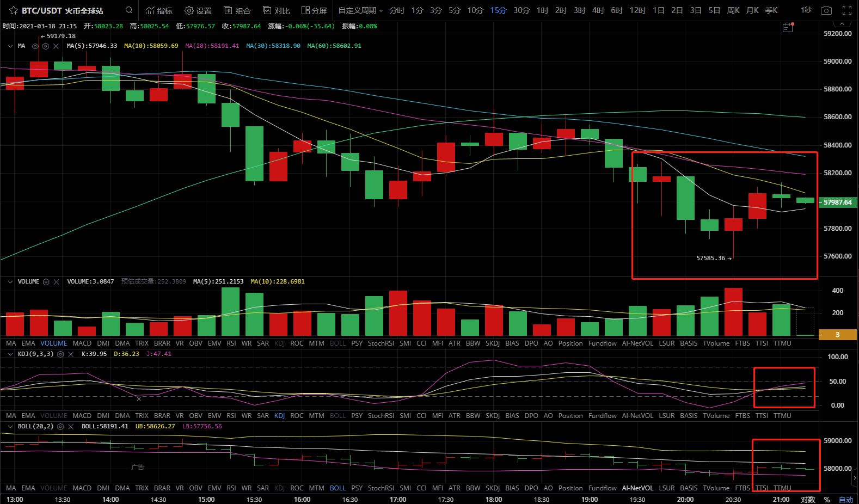Screen dimensions: 859x504
Task: Click the MA(5):57946.33 legend value
Action: click(x=92, y=46)
